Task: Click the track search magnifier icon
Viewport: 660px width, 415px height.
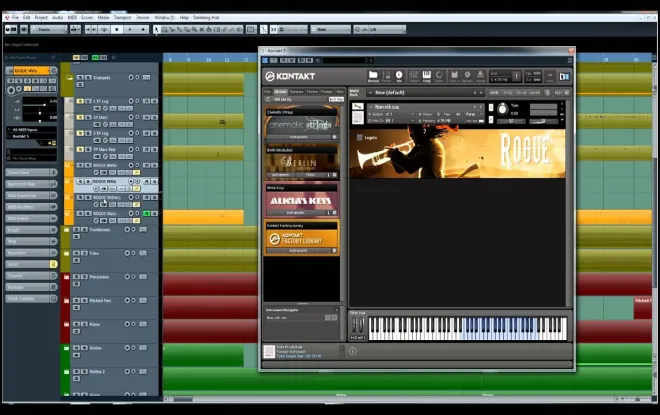Action: [x=114, y=57]
